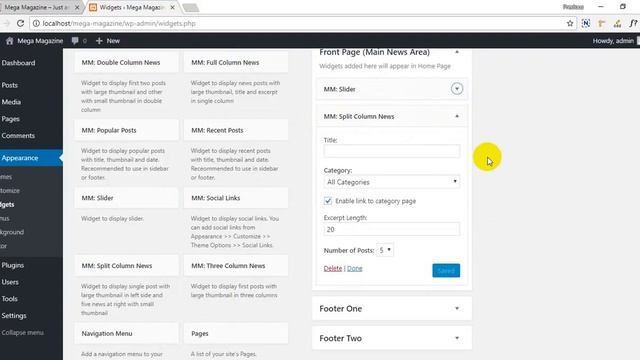640x360 pixels.
Task: Select the MM: Double Column News widget
Action: tap(127, 62)
